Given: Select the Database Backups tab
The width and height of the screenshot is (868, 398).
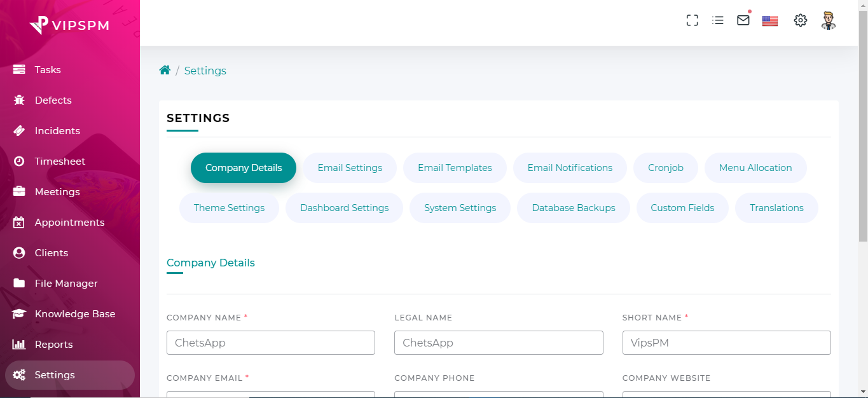Looking at the screenshot, I should [x=573, y=208].
